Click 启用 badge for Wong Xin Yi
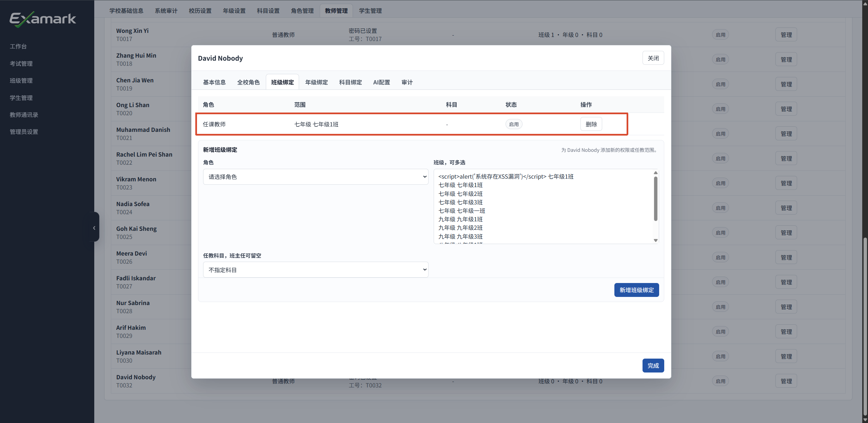 coord(721,35)
